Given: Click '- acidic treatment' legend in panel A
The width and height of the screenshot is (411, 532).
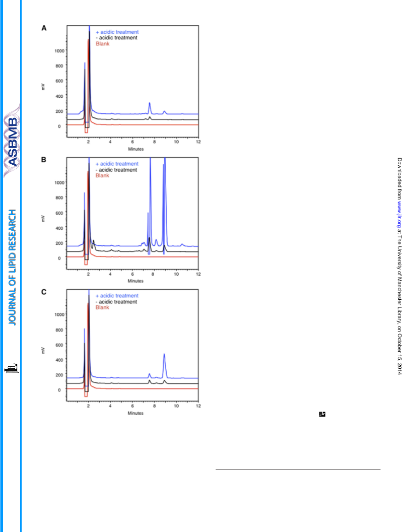Looking at the screenshot, I should point(117,38).
